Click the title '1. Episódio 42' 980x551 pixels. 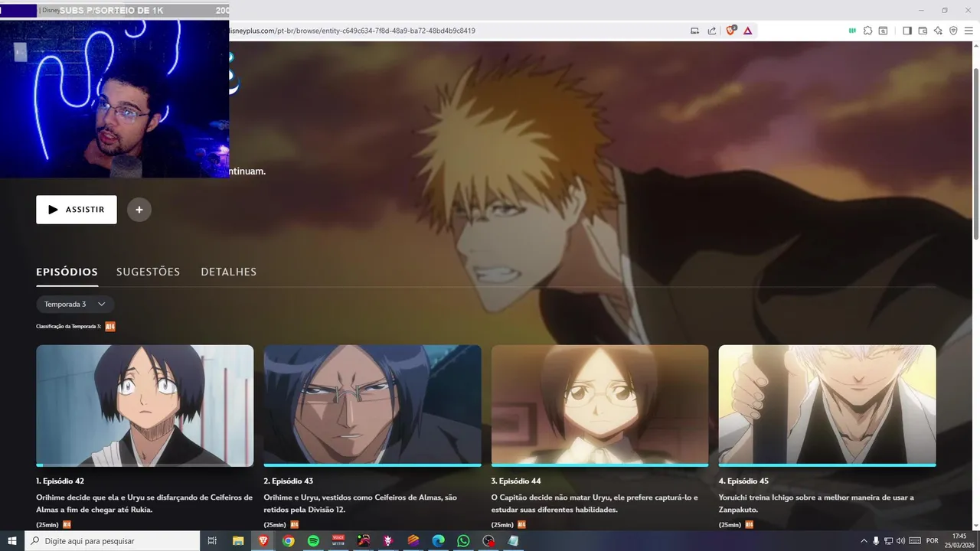(x=60, y=481)
